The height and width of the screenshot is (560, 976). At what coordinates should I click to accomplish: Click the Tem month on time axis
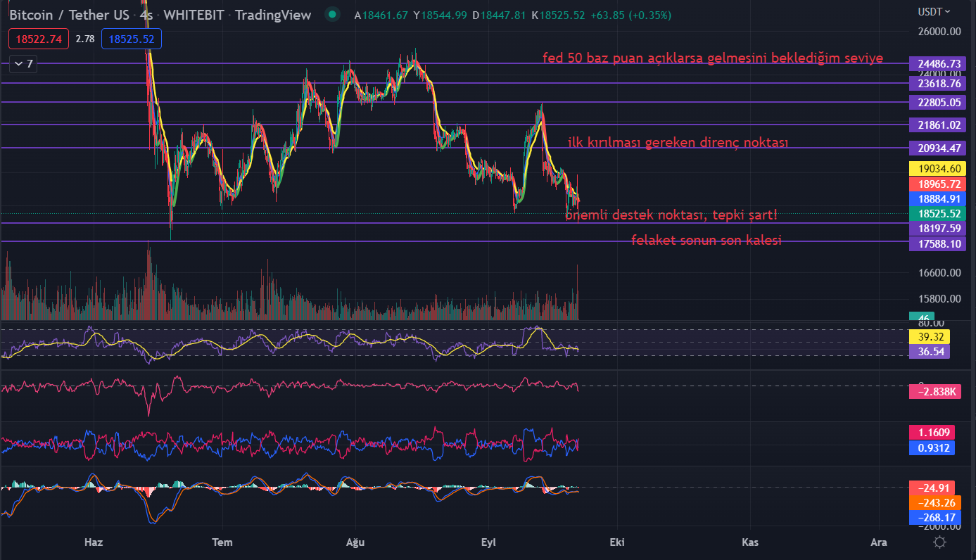[x=222, y=542]
